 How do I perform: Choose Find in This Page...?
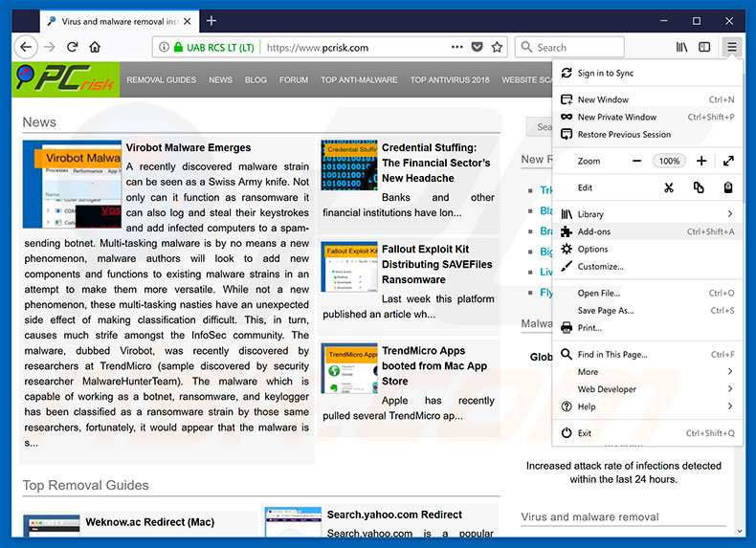[x=647, y=354]
